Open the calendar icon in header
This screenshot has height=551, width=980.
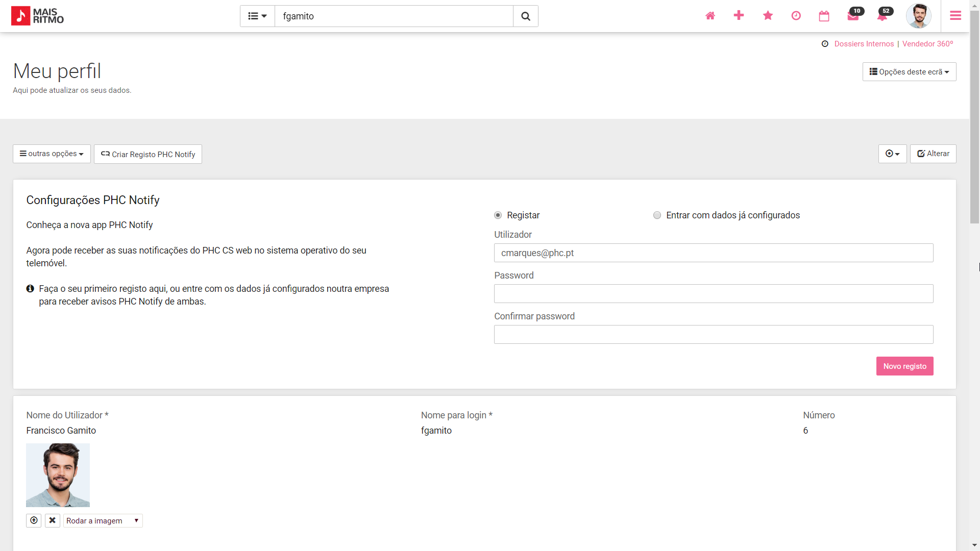[x=824, y=16]
